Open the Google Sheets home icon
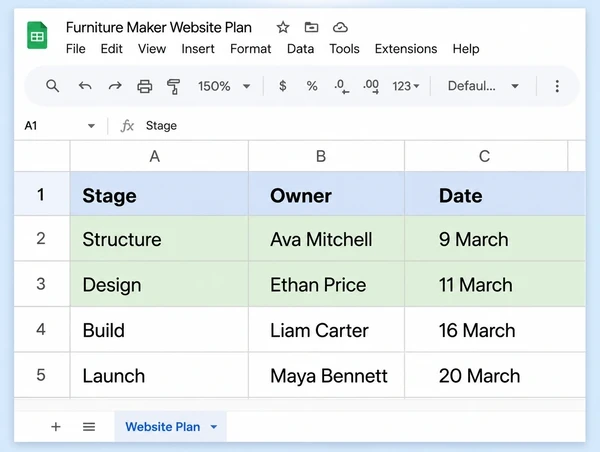Image resolution: width=600 pixels, height=452 pixels. coord(37,36)
